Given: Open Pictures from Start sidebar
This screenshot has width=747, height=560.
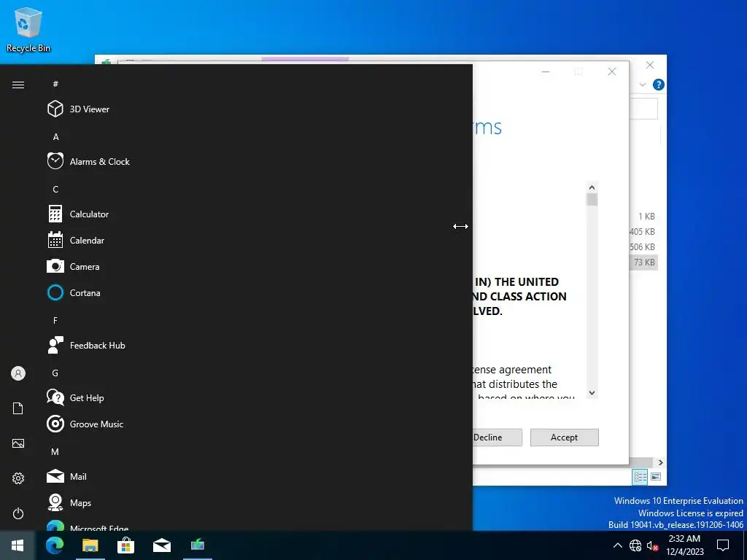Looking at the screenshot, I should coord(18,443).
